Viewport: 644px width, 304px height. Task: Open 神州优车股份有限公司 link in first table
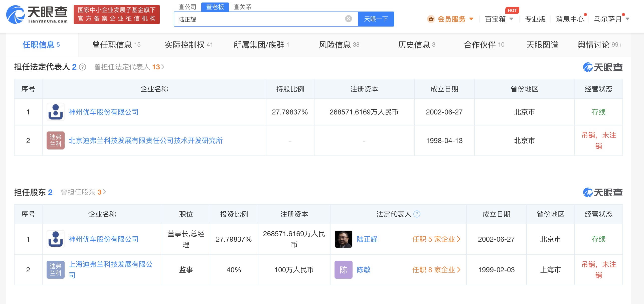(104, 112)
